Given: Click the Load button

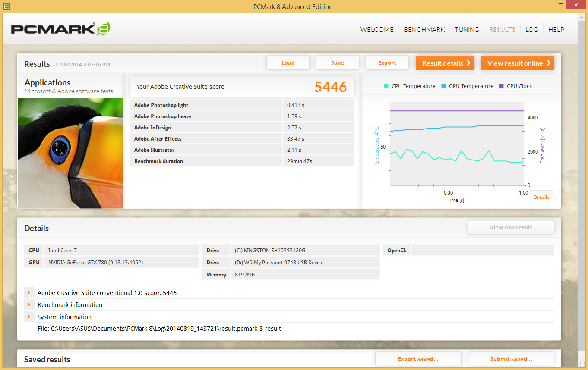Looking at the screenshot, I should click(x=288, y=63).
